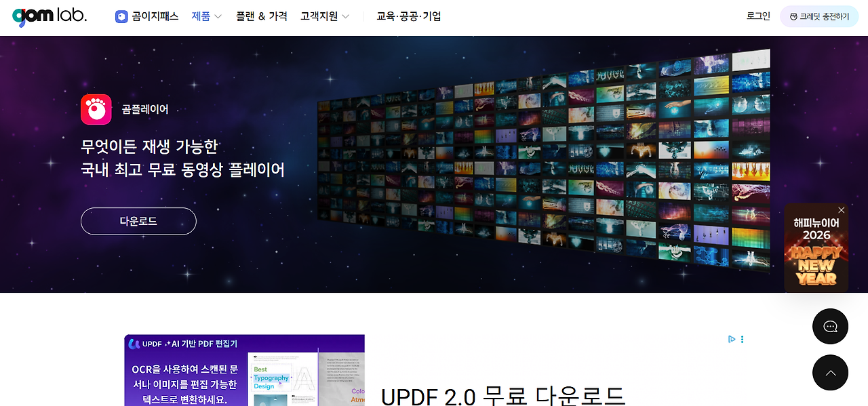This screenshot has height=406, width=868.
Task: Close the 해피뉴이어 2026 popup banner
Action: [x=842, y=210]
